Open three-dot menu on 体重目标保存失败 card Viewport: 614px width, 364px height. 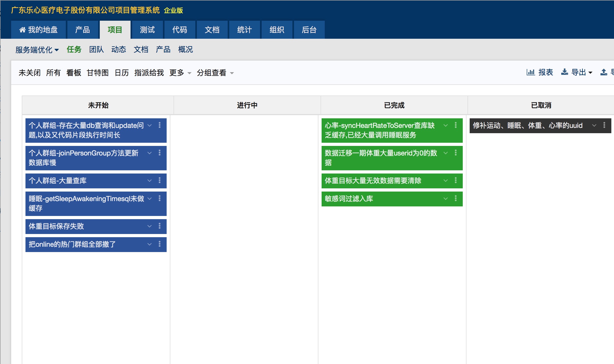(x=159, y=226)
